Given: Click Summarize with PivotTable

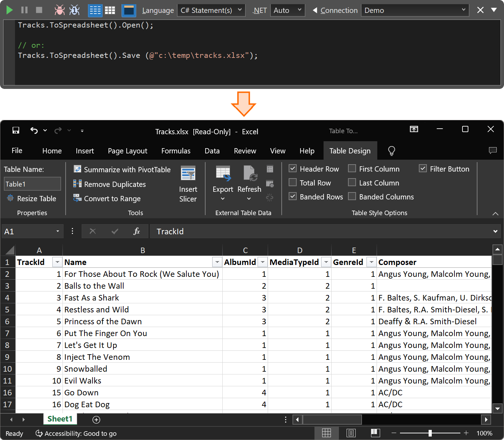Looking at the screenshot, I should 122,169.
